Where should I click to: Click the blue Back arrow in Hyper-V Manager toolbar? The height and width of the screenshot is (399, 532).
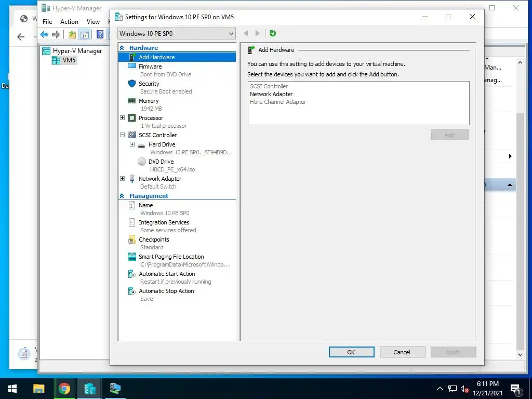pos(44,34)
